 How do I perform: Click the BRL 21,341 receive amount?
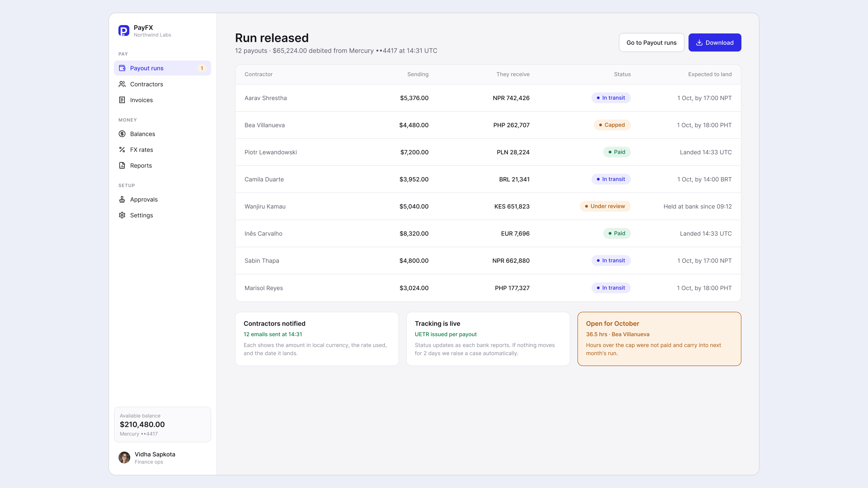pos(514,179)
